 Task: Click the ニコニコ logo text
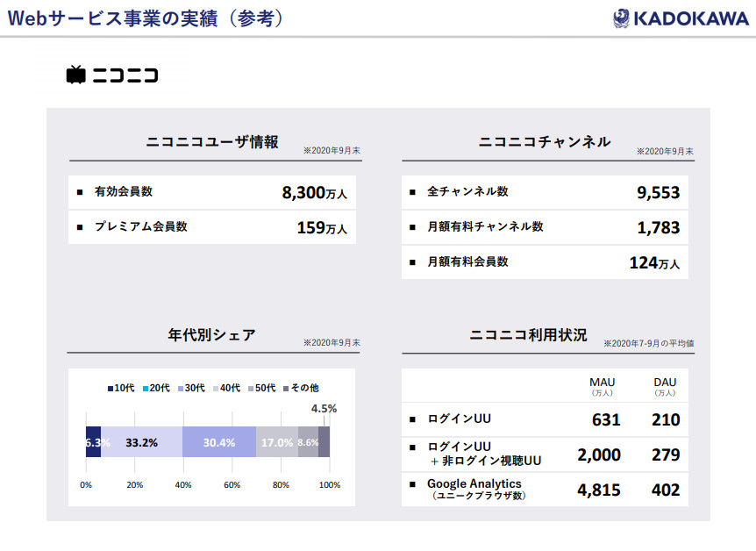click(125, 75)
